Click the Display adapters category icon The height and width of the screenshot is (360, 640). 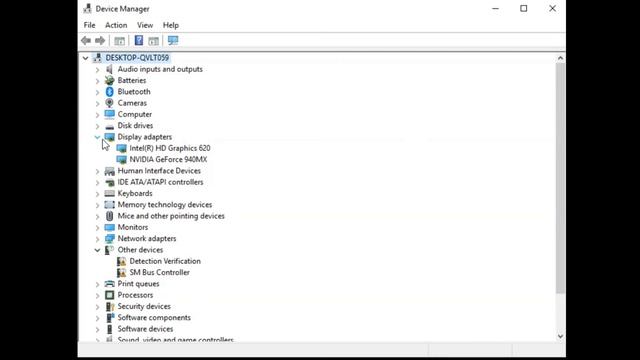(109, 137)
